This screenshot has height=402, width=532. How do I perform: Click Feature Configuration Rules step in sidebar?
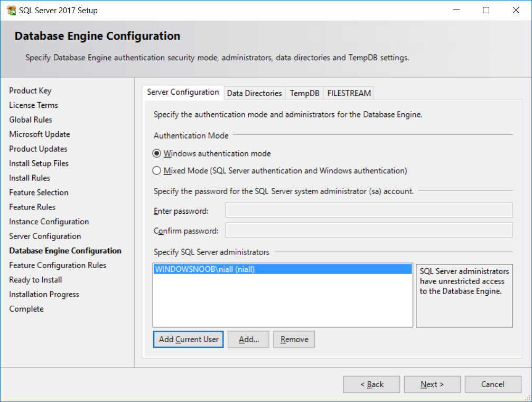(58, 266)
